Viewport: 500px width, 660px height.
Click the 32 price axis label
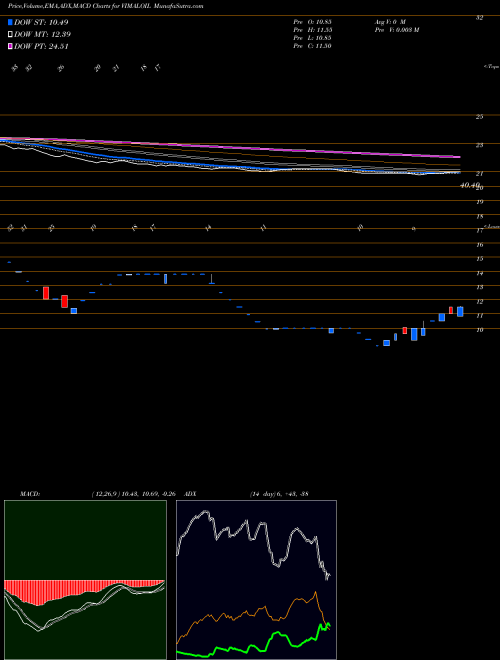click(479, 18)
